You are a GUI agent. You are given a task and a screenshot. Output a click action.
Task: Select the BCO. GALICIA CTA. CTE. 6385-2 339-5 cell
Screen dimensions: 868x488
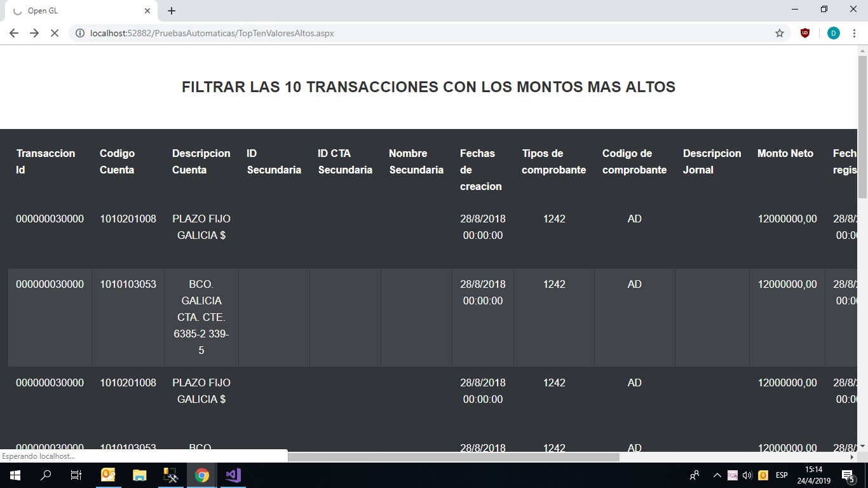pyautogui.click(x=201, y=317)
